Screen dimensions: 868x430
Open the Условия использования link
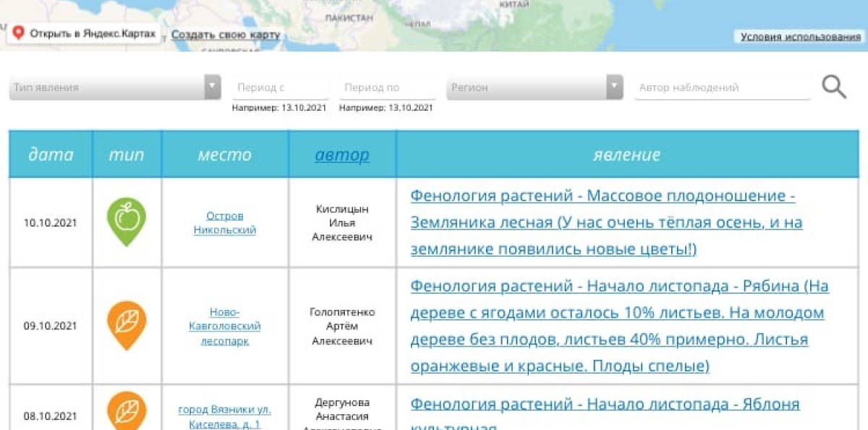click(x=801, y=37)
